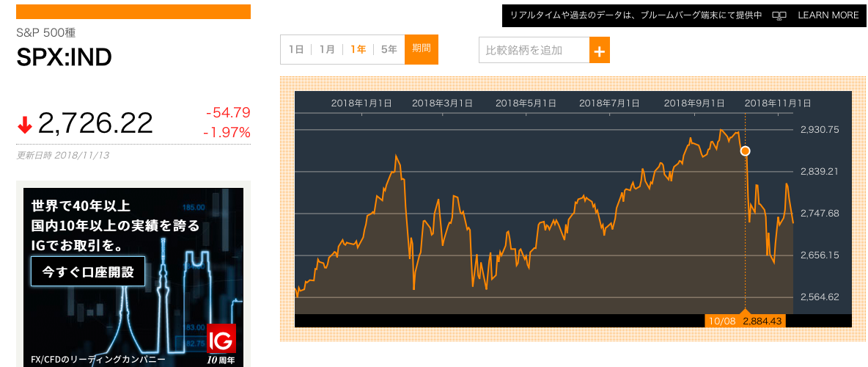Click the 2018年9月1日 axis label
The width and height of the screenshot is (868, 367).
coord(694,103)
